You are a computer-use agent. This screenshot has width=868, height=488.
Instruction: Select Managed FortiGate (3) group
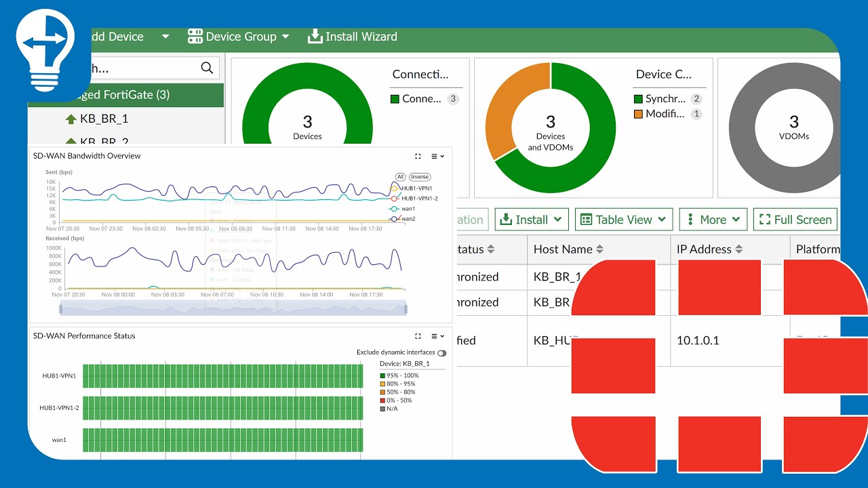point(125,95)
